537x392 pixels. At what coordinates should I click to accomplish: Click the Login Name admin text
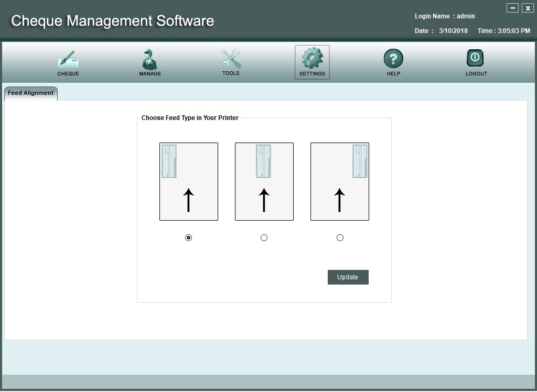click(x=445, y=16)
